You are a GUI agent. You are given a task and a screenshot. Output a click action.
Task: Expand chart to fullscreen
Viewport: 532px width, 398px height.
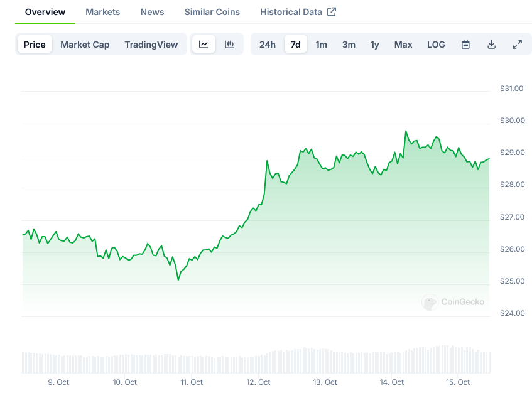click(517, 45)
